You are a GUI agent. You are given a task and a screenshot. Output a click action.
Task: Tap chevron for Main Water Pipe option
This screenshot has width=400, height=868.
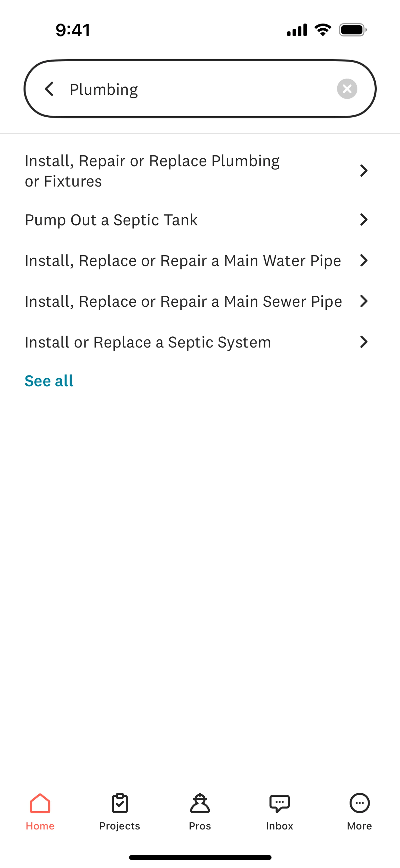point(364,260)
